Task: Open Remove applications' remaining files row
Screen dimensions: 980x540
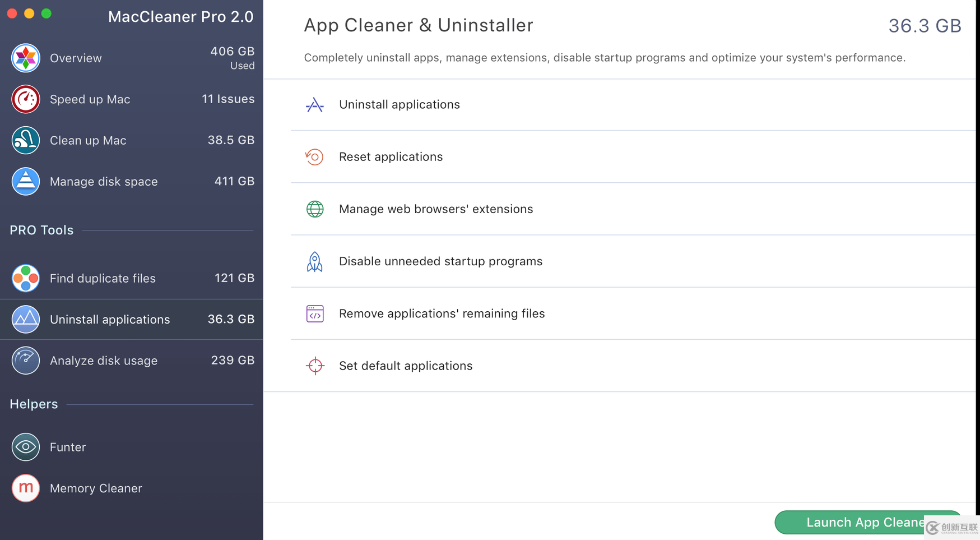Action: (442, 313)
